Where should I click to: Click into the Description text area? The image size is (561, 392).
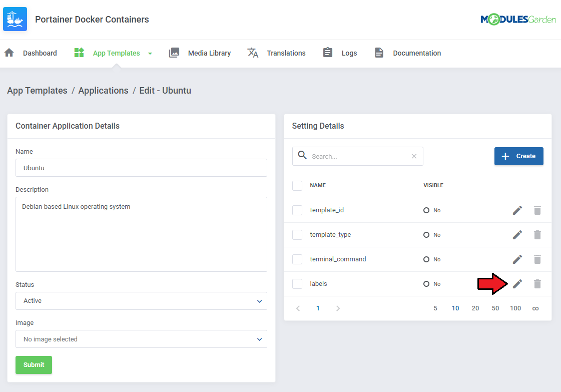pos(141,234)
